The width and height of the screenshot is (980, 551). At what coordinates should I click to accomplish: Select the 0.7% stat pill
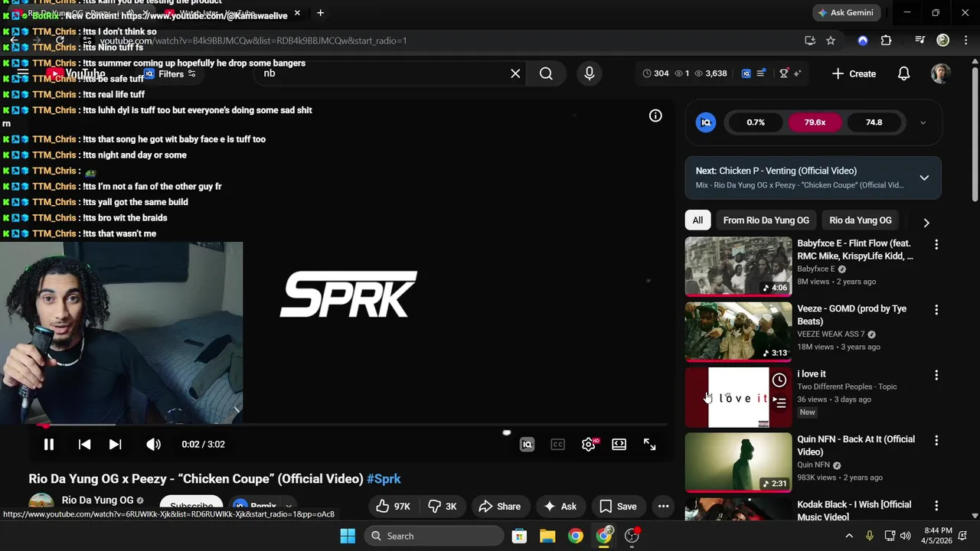coord(756,122)
